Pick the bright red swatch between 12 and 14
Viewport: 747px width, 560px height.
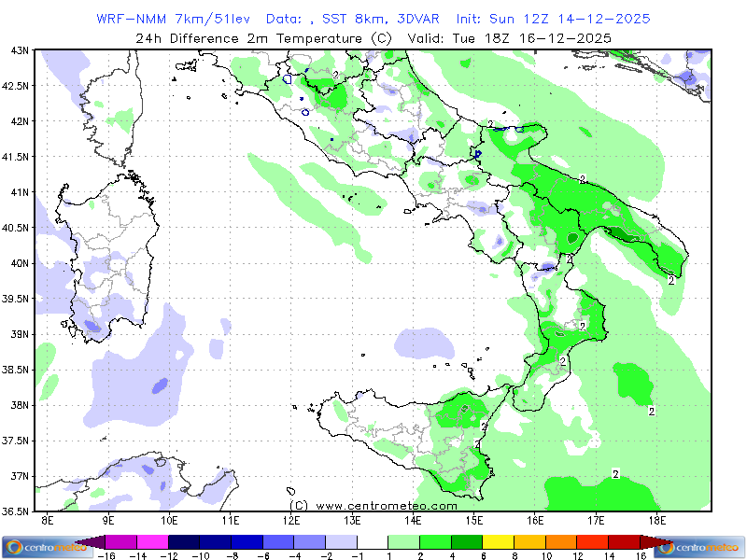592,541
